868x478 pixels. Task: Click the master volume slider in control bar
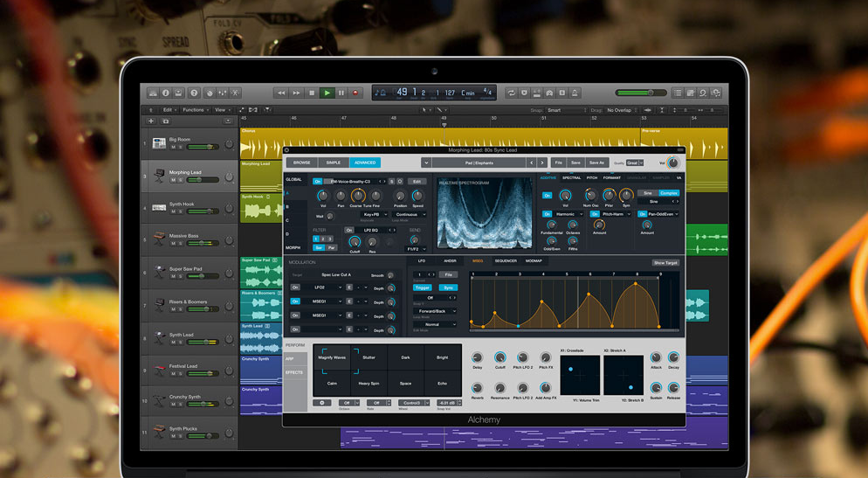pyautogui.click(x=641, y=93)
